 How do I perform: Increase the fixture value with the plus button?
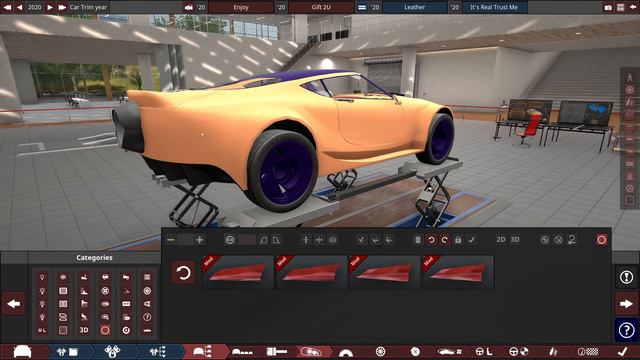click(x=200, y=240)
